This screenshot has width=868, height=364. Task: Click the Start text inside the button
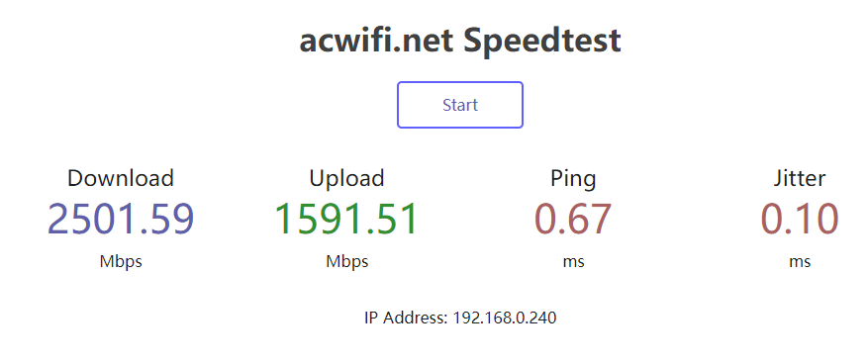(x=460, y=105)
